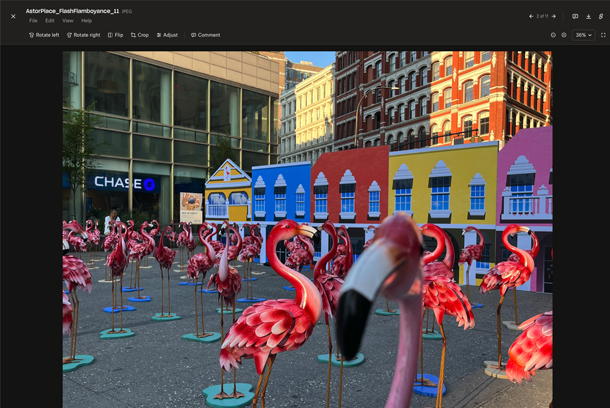Viewport: 610px width, 408px height.
Task: Go to the next image arrow
Action: pyautogui.click(x=554, y=16)
